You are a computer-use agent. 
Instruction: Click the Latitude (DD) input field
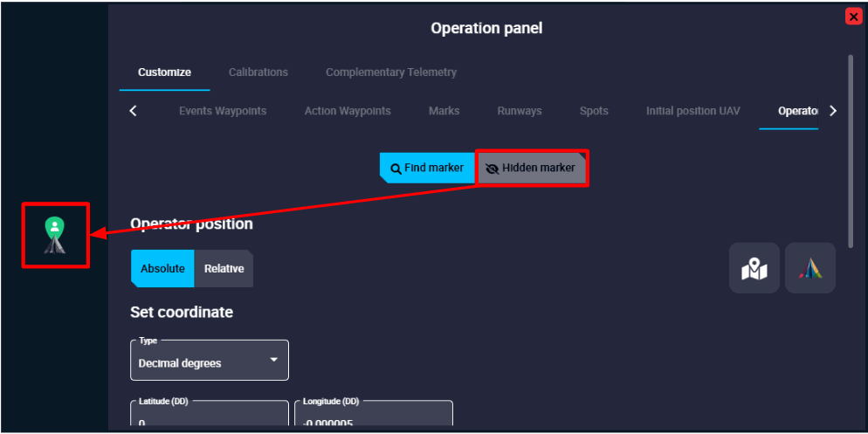[210, 417]
